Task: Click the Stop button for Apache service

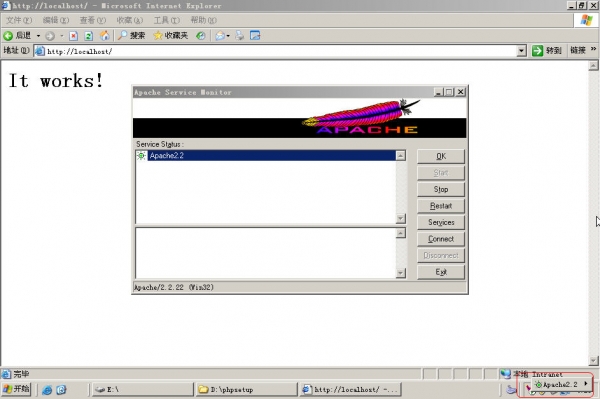Action: [x=441, y=189]
